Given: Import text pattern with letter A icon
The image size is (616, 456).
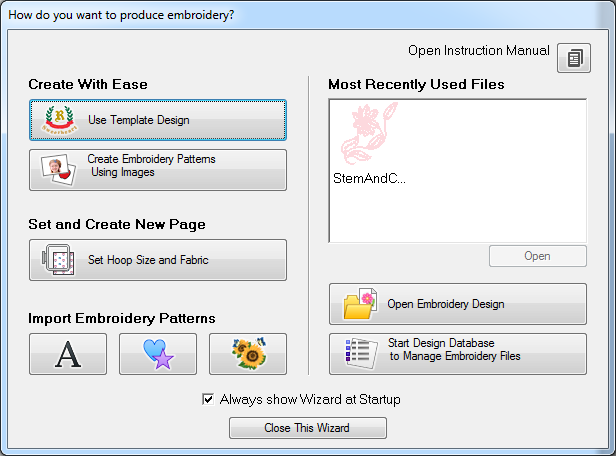Looking at the screenshot, I should 68,354.
